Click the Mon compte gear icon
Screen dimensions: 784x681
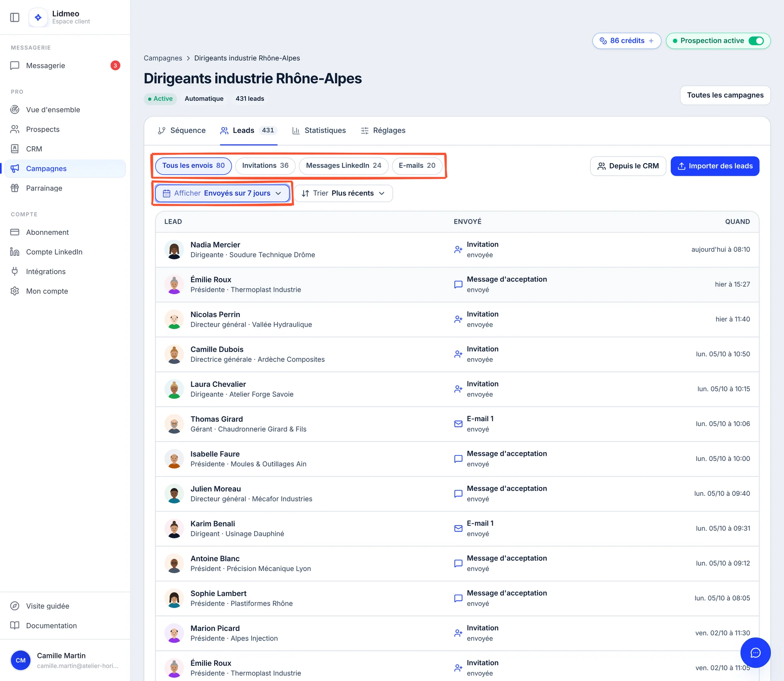[x=15, y=291]
